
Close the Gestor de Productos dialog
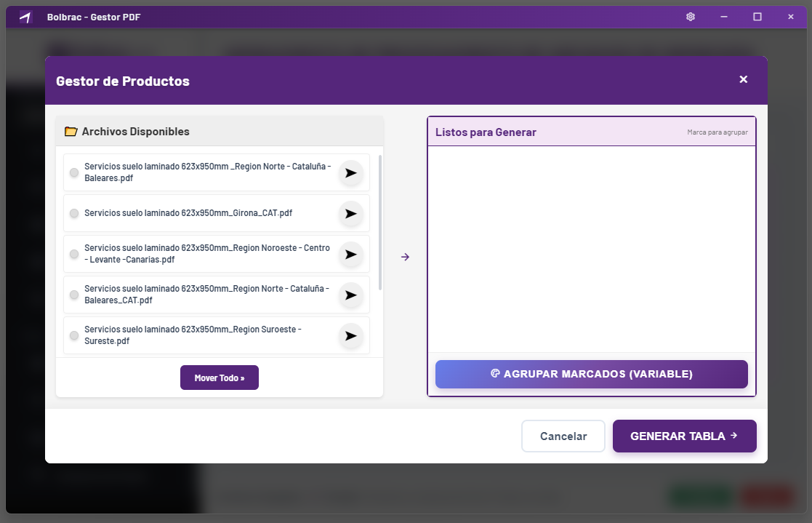coord(743,79)
